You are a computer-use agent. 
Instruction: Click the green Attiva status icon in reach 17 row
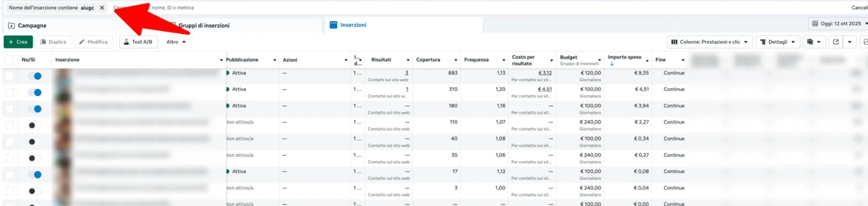click(x=228, y=171)
